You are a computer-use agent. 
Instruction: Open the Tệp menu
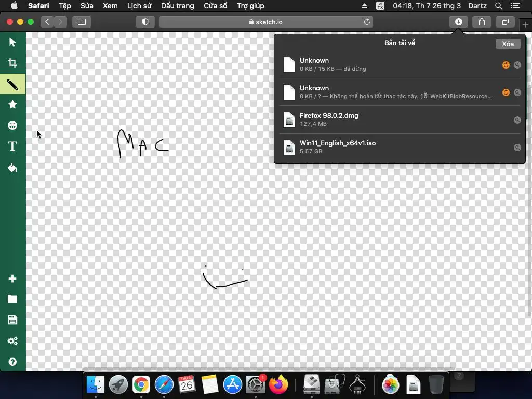pyautogui.click(x=65, y=6)
